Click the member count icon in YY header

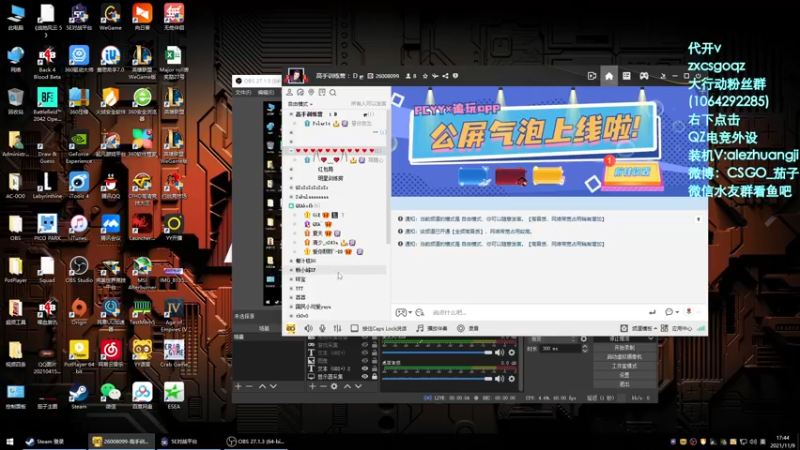tap(408, 76)
